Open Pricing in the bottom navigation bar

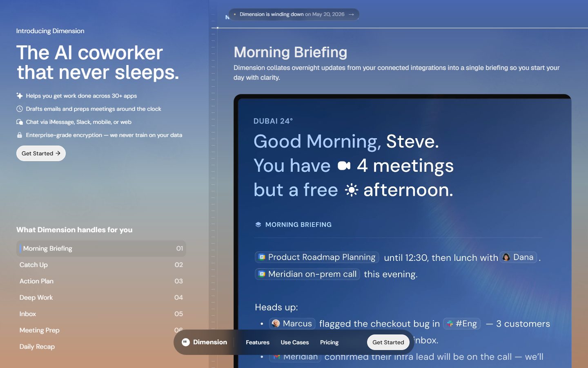pyautogui.click(x=330, y=342)
